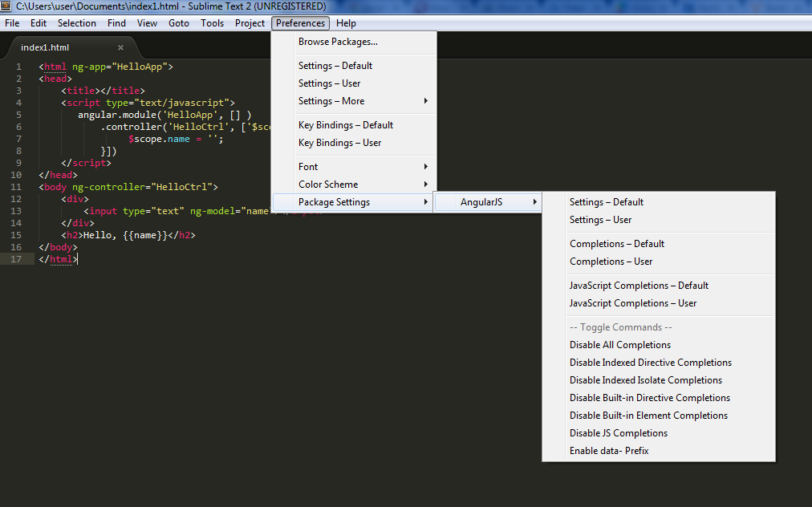Open the View menu
The height and width of the screenshot is (507, 812).
coord(147,23)
